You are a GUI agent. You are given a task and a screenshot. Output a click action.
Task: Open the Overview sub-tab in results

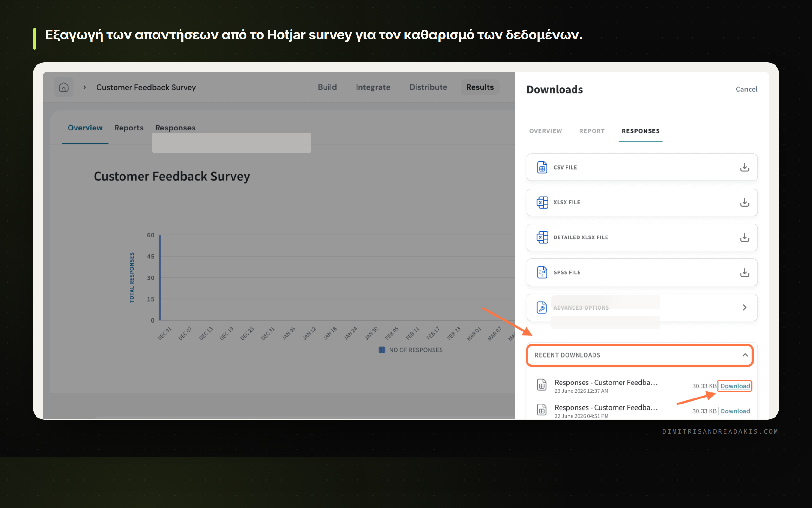point(85,128)
